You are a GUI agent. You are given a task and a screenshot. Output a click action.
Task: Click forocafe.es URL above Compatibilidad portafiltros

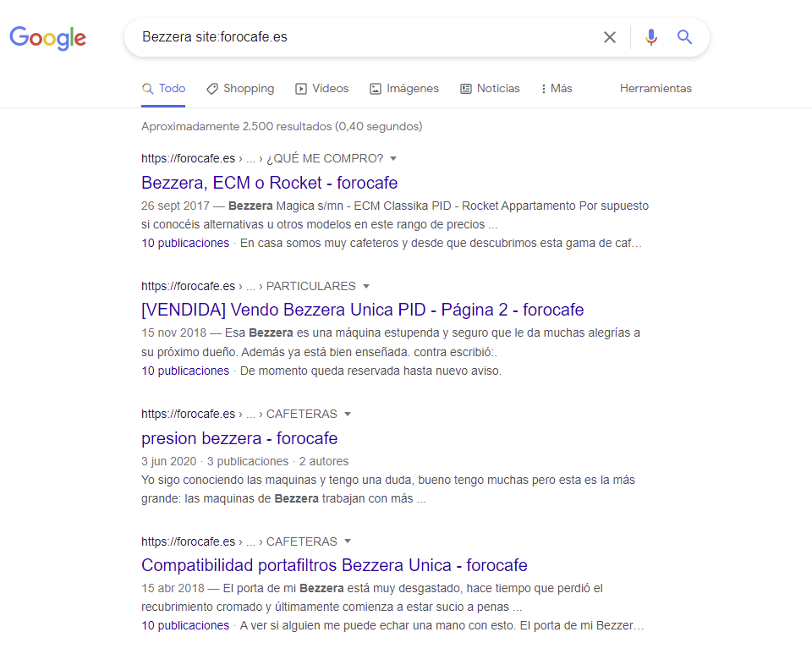coord(188,541)
